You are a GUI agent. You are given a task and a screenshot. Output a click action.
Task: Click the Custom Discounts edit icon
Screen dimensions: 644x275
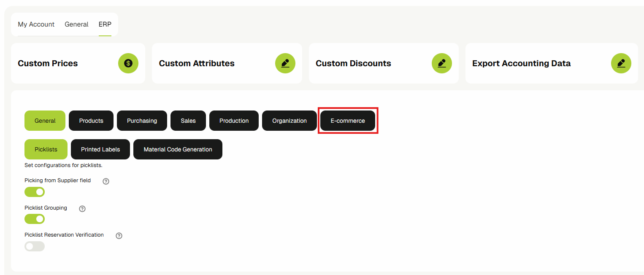(442, 63)
